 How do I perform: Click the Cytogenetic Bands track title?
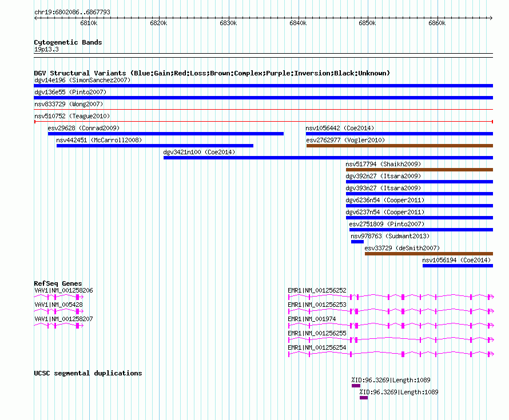tap(68, 42)
